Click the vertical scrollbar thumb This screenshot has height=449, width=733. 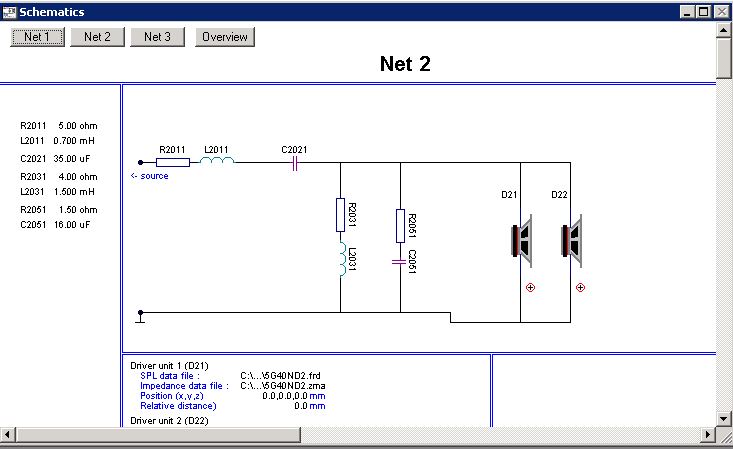pyautogui.click(x=723, y=58)
